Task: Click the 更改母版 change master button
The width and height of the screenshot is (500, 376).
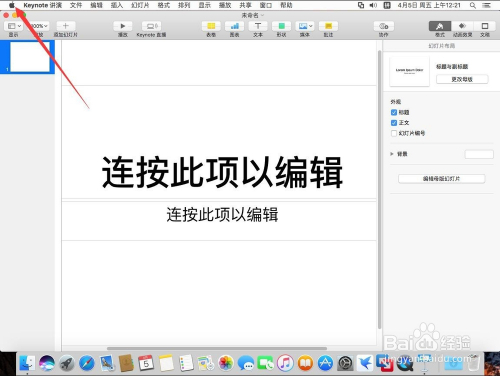Action: (x=462, y=79)
